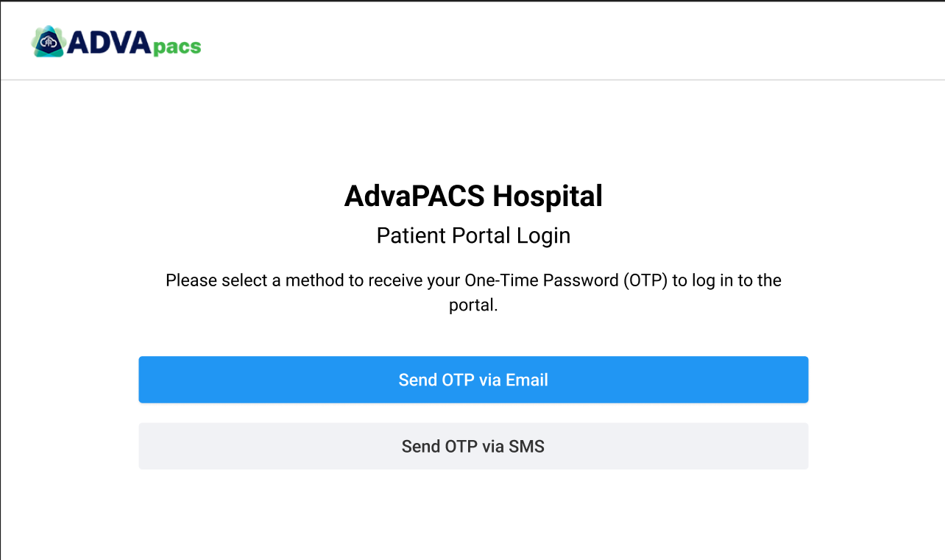Select the AdvaPACS Hospital heading
This screenshot has width=945, height=560.
coord(473,196)
